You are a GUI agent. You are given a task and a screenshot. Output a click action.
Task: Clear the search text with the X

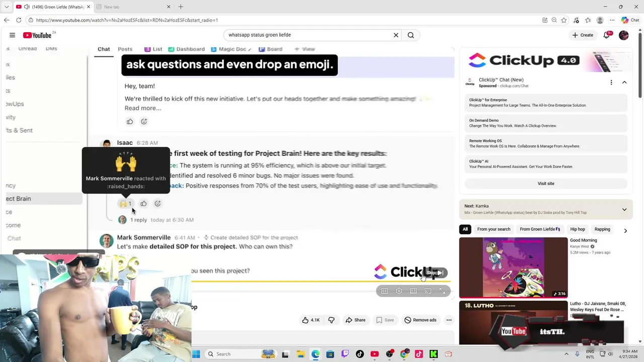(396, 35)
